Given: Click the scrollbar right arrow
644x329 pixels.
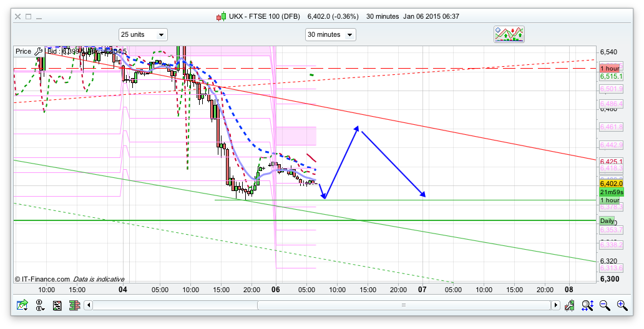Looking at the screenshot, I should (555, 305).
